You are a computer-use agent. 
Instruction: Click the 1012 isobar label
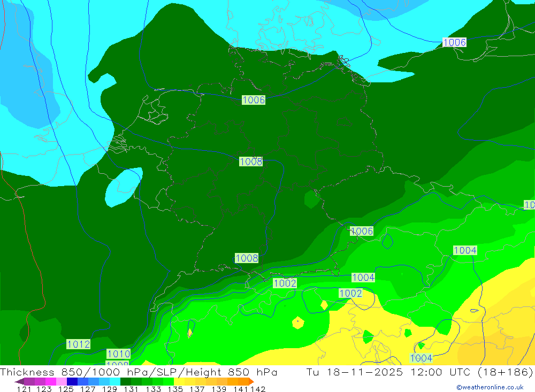[x=79, y=344]
